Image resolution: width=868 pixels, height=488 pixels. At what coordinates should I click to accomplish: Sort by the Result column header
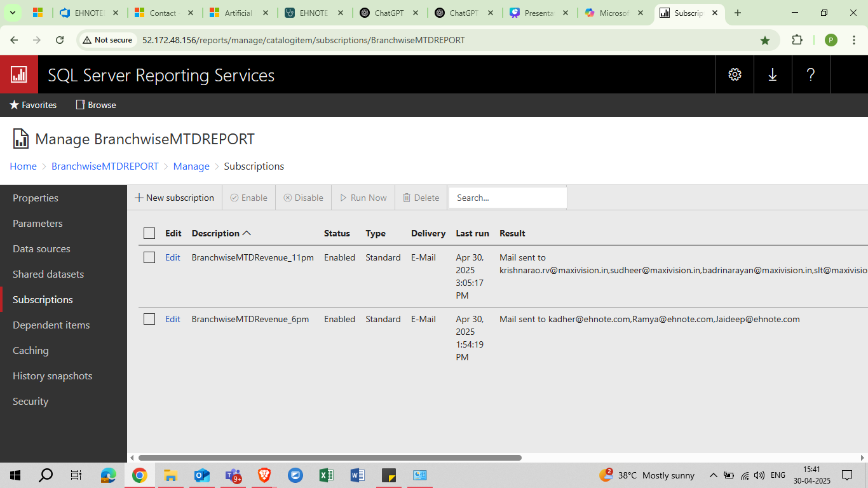[x=512, y=233]
